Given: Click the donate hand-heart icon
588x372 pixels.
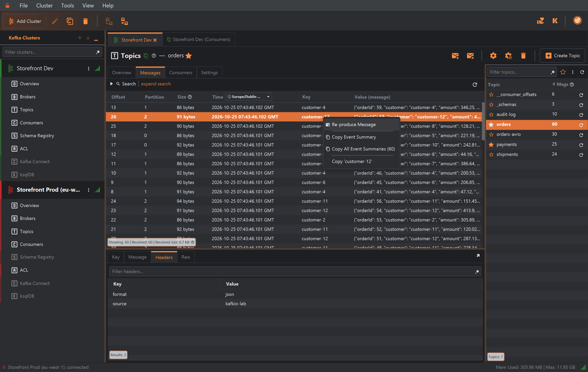Looking at the screenshot, I should click(x=540, y=21).
